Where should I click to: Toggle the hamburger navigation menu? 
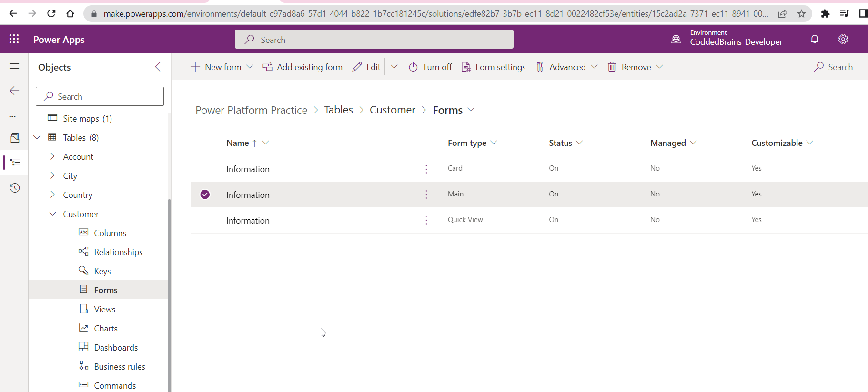(15, 66)
